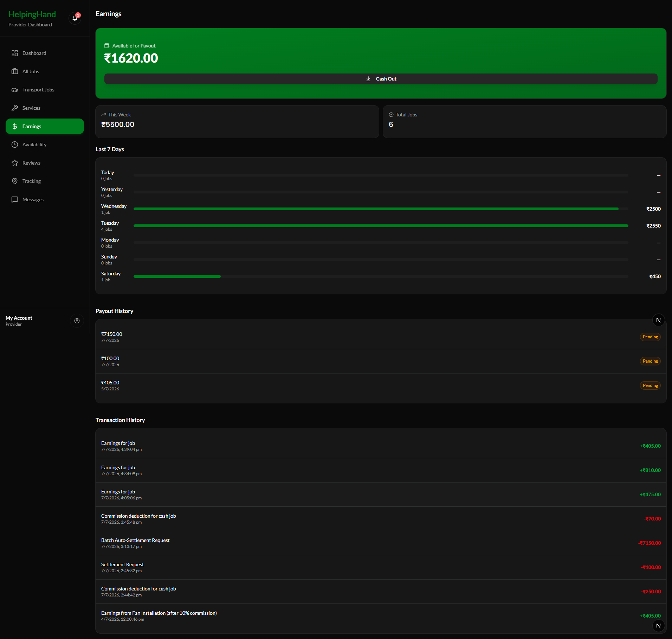Click the Earnings dollar icon
Screen dimensions: 672x639
[15, 126]
